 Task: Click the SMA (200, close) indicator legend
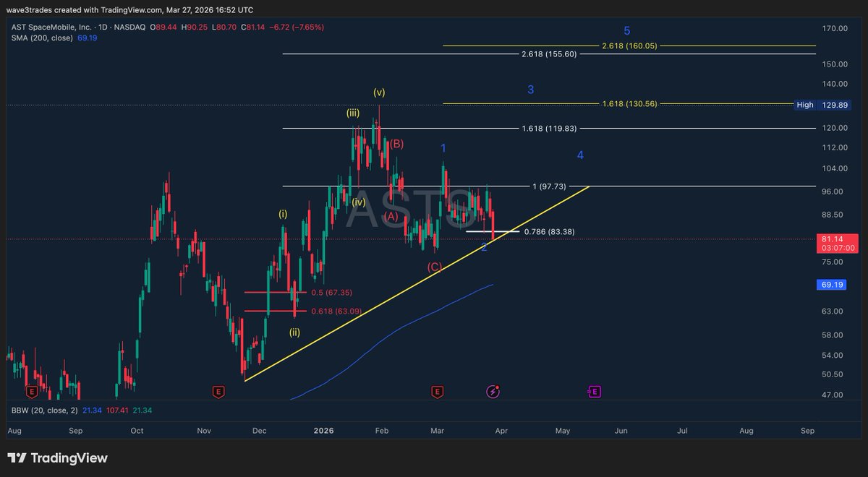(x=41, y=38)
